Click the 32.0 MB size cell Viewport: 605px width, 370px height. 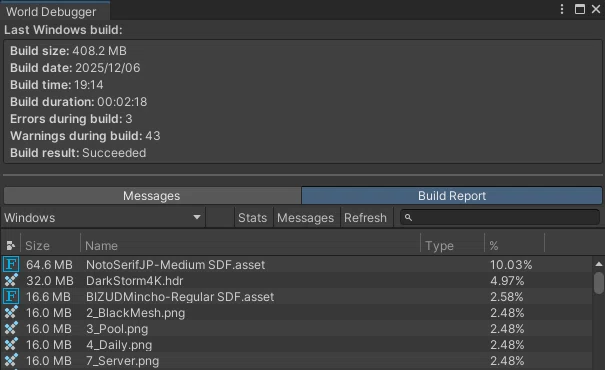pyautogui.click(x=50, y=280)
